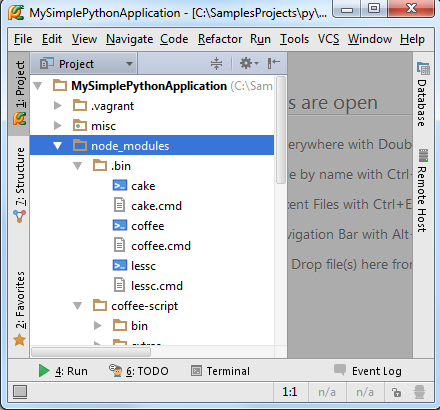Collapse the node_modules folder
This screenshot has height=410, width=440.
coord(57,146)
